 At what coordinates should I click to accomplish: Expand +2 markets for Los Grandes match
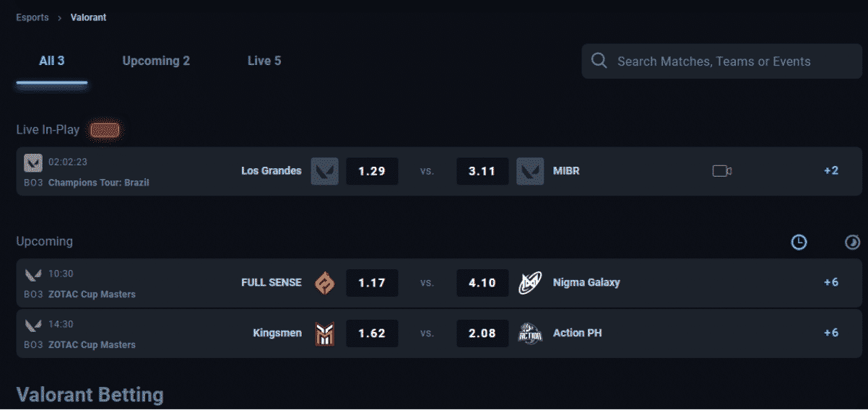pos(831,171)
